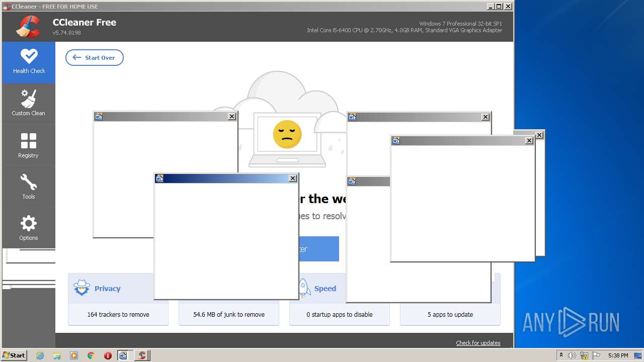
Task: Open the Options gear section
Action: click(x=29, y=228)
